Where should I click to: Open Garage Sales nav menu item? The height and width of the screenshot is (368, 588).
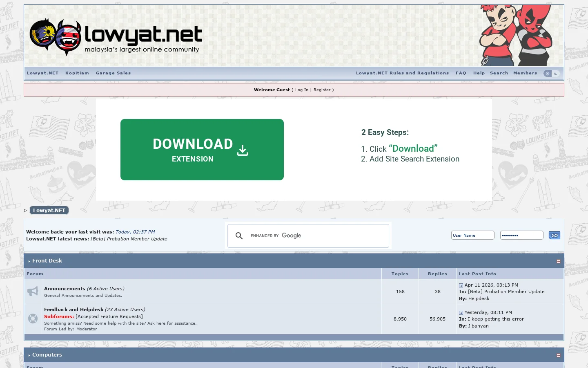(114, 73)
